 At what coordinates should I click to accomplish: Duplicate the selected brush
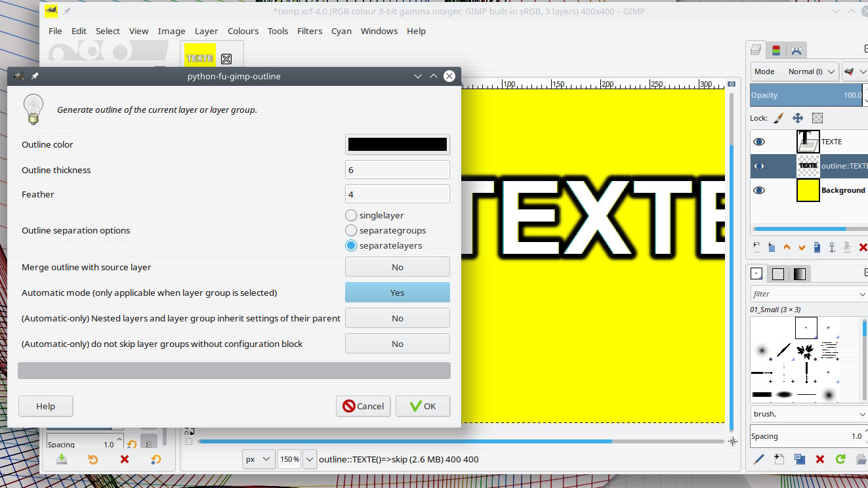(x=800, y=459)
